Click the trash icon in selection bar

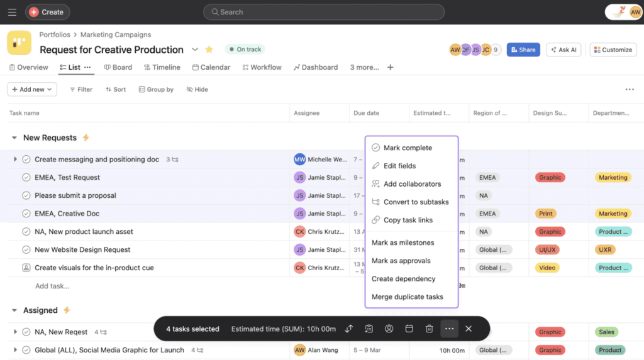point(429,329)
